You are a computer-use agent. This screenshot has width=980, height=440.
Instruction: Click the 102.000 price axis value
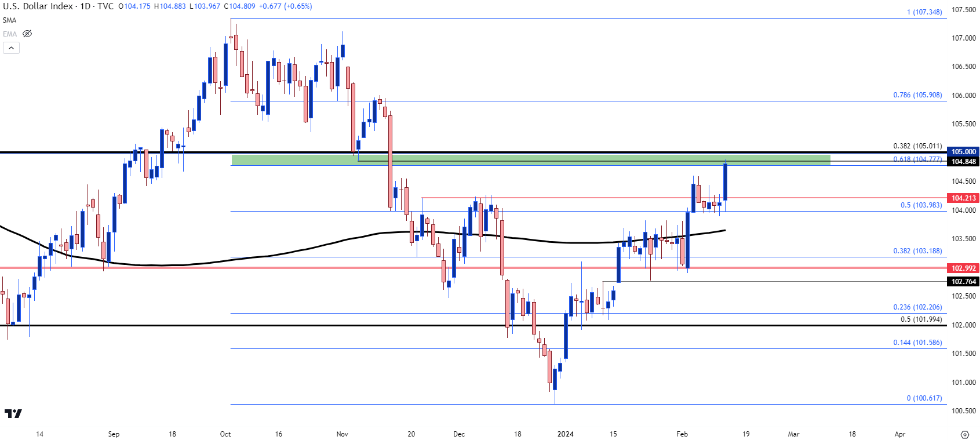[964, 325]
